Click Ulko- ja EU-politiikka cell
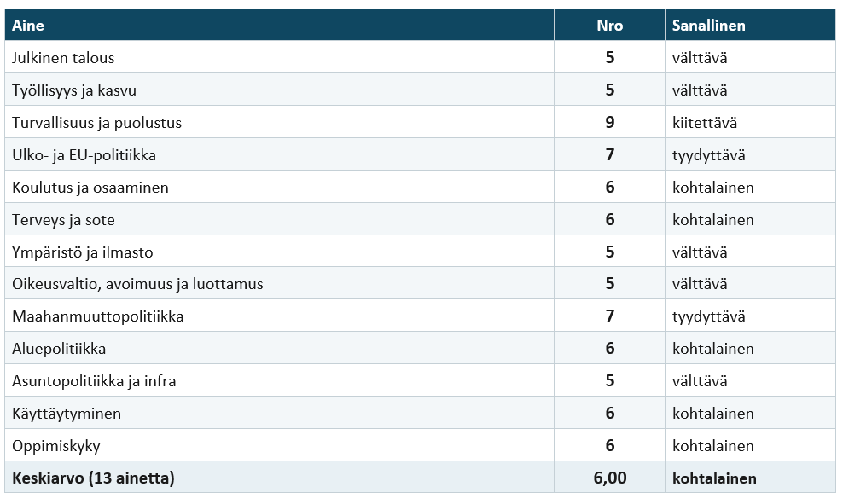 point(279,154)
